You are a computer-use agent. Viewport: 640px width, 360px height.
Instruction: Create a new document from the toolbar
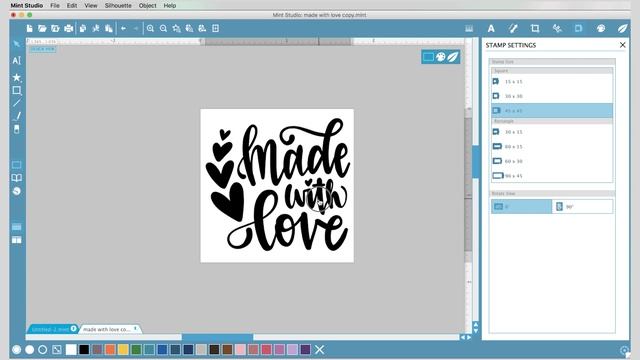tap(29, 29)
